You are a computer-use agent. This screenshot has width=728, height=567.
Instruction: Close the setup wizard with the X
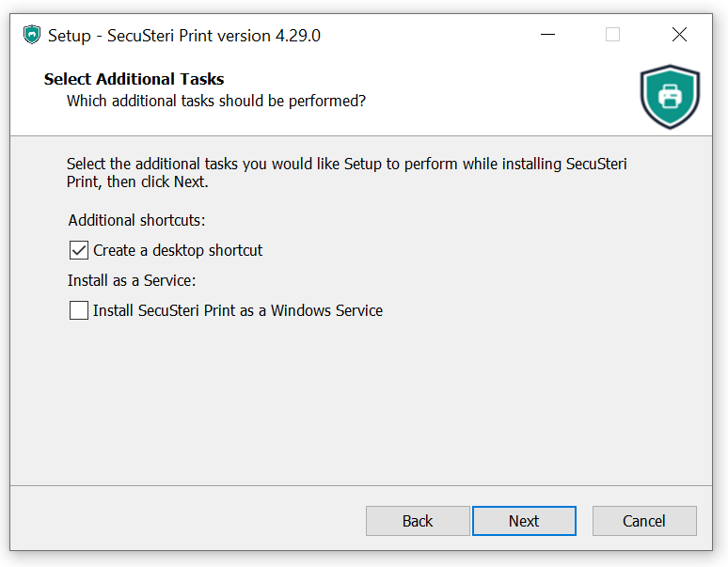(x=679, y=35)
